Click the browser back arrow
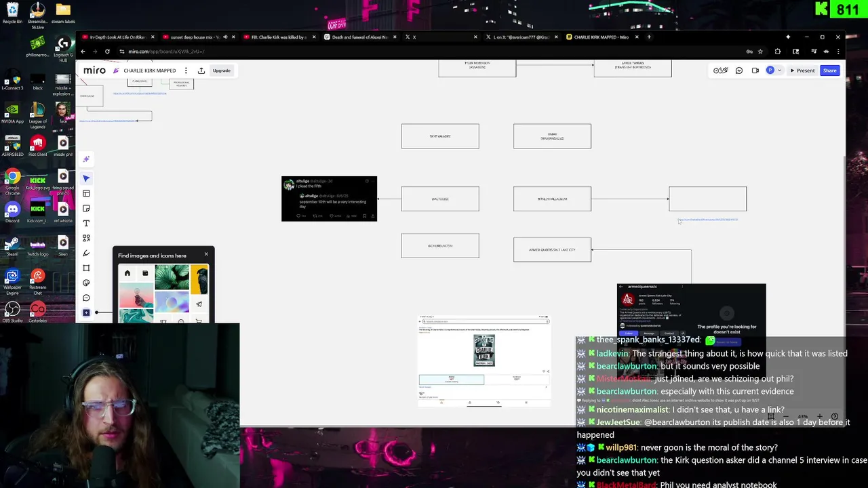Screen dimensions: 868x488 tap(83, 52)
